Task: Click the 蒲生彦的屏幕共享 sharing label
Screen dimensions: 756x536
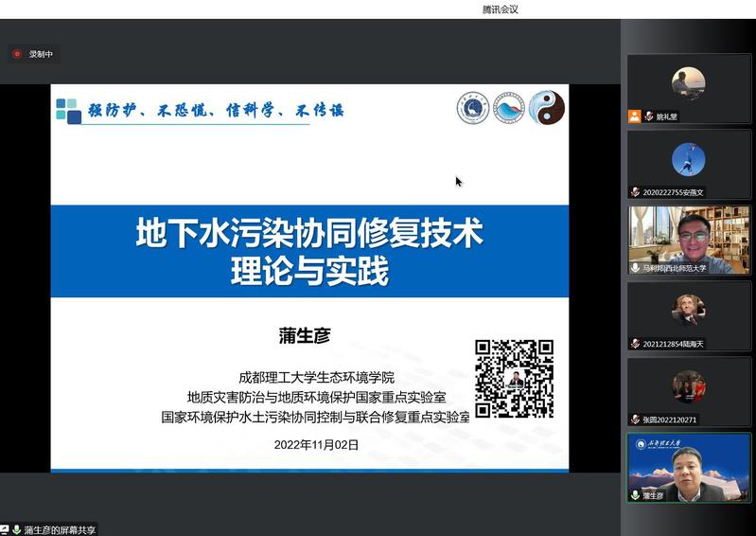Action: point(60,529)
